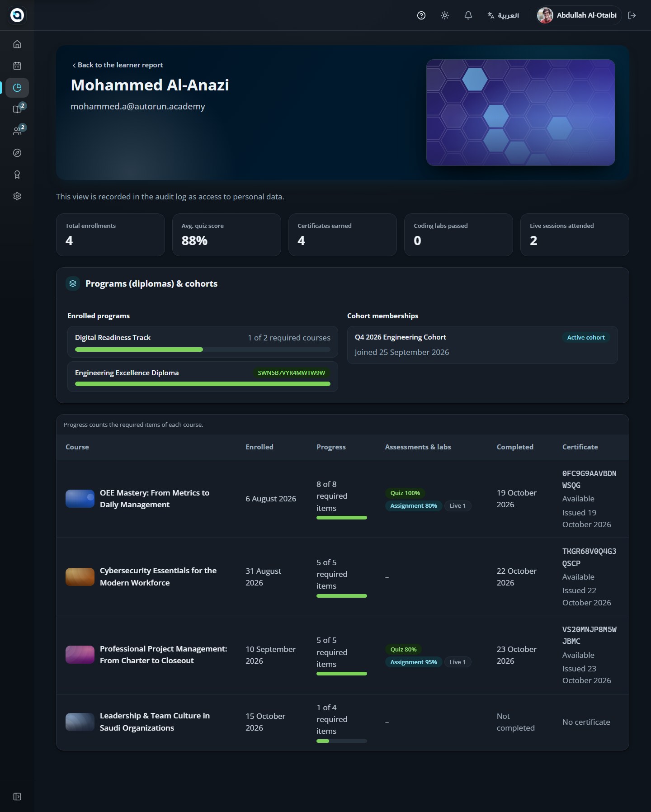Click the Programs layers icon

(73, 283)
